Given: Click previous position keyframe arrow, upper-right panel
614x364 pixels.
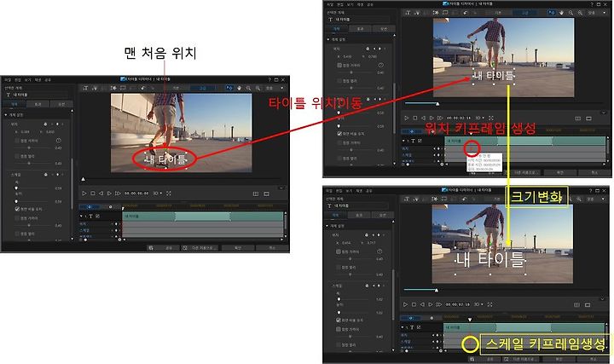Looking at the screenshot, I should pyautogui.click(x=374, y=49).
